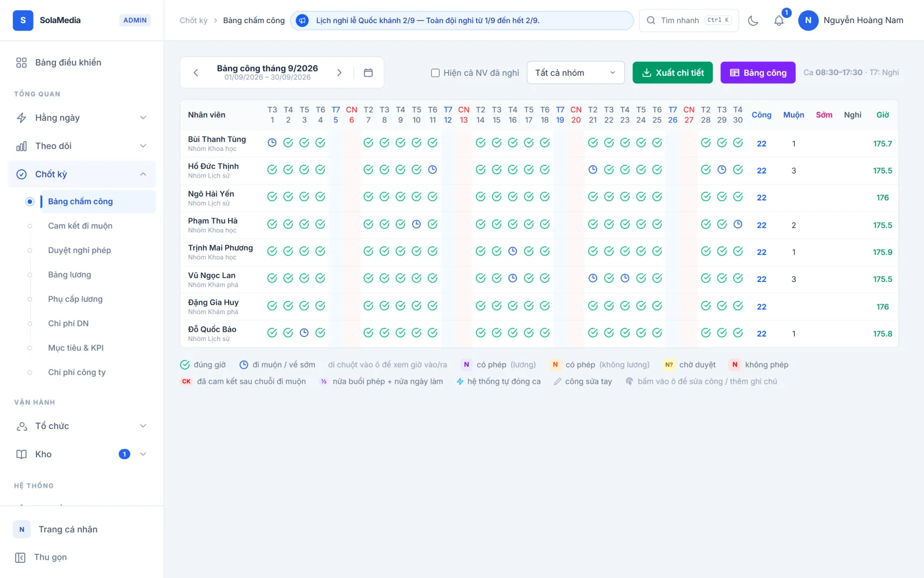
Task: Open the calendar date picker icon
Action: [x=368, y=73]
